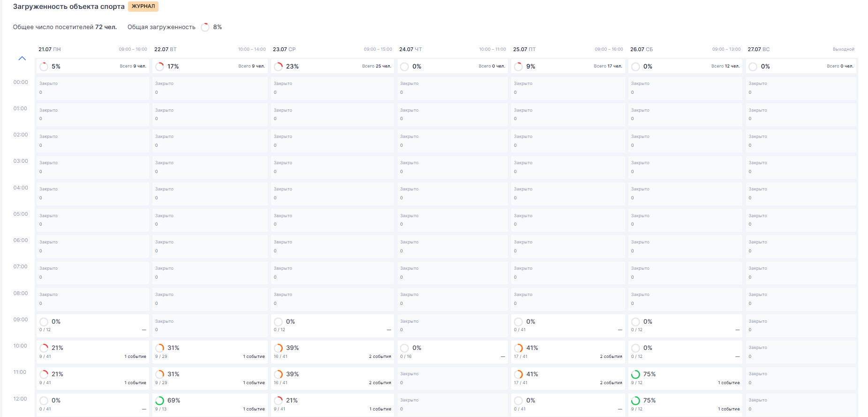Click green 69% ring on Tuesday 12:00

[160, 401]
